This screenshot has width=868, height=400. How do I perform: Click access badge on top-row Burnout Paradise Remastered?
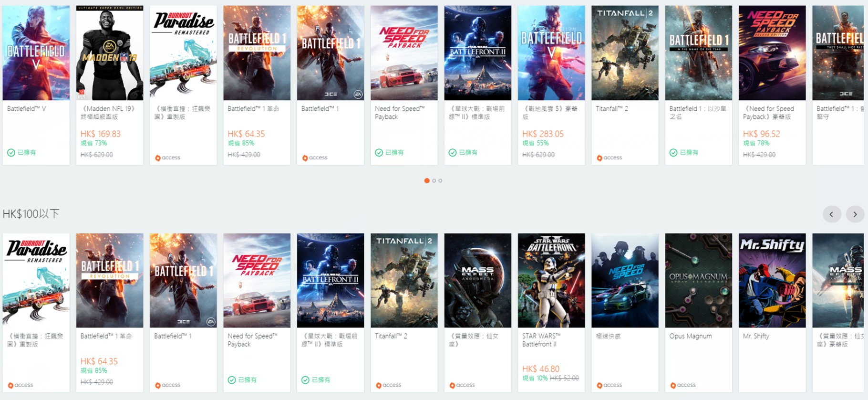pos(167,158)
